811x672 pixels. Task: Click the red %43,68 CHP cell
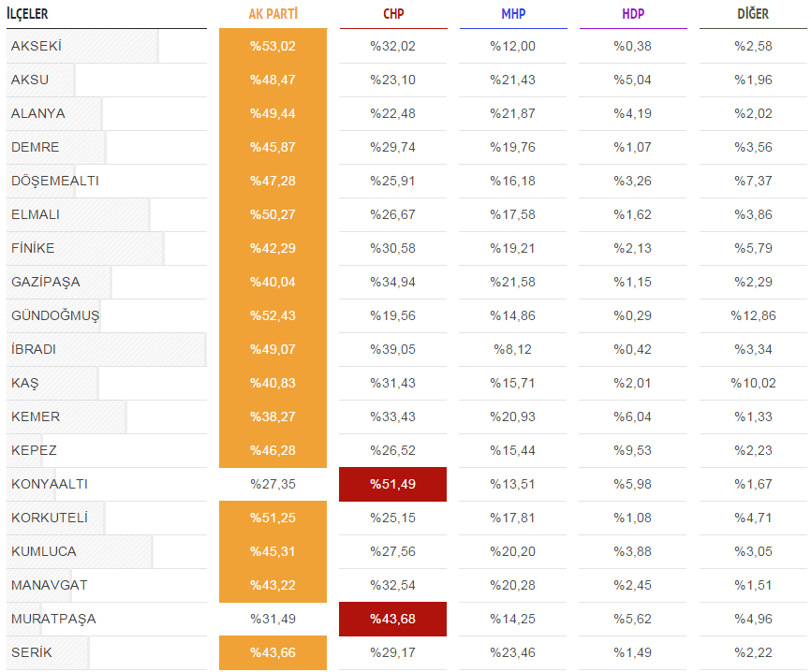tap(392, 619)
